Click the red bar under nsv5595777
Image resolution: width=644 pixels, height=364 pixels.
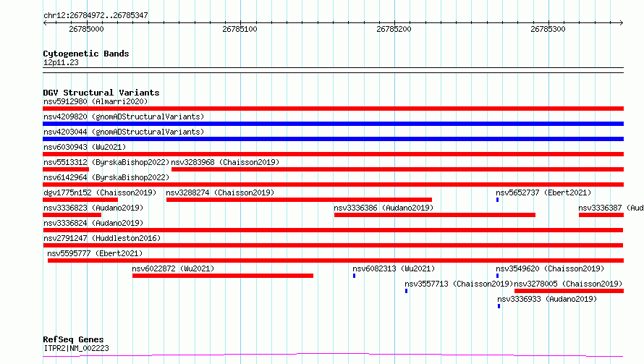tap(336, 261)
